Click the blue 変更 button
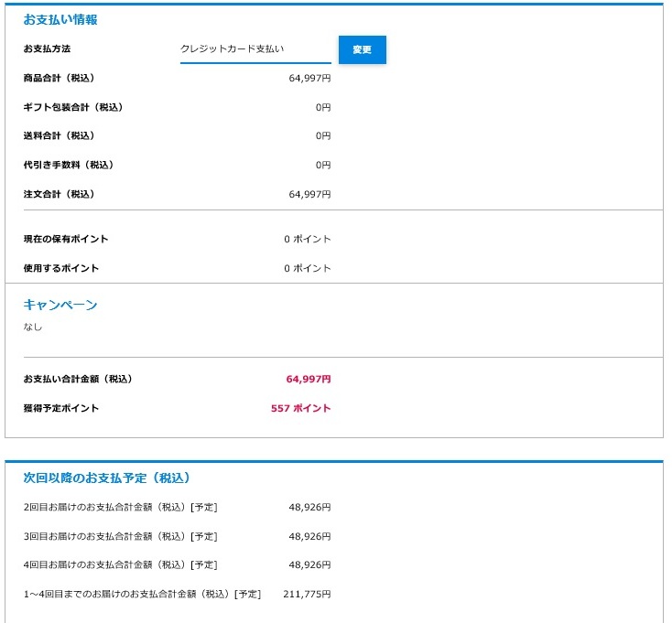Image resolution: width=672 pixels, height=623 pixels. 363,49
